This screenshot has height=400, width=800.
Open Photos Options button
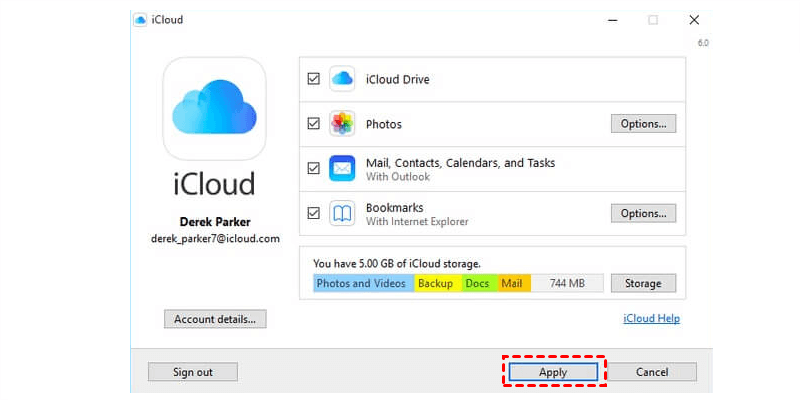coord(643,123)
